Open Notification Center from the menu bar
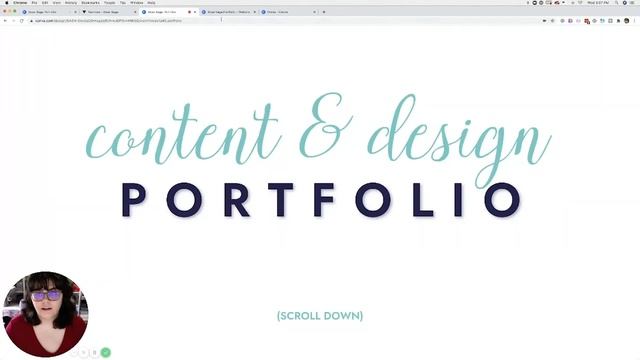 pyautogui.click(x=632, y=2)
